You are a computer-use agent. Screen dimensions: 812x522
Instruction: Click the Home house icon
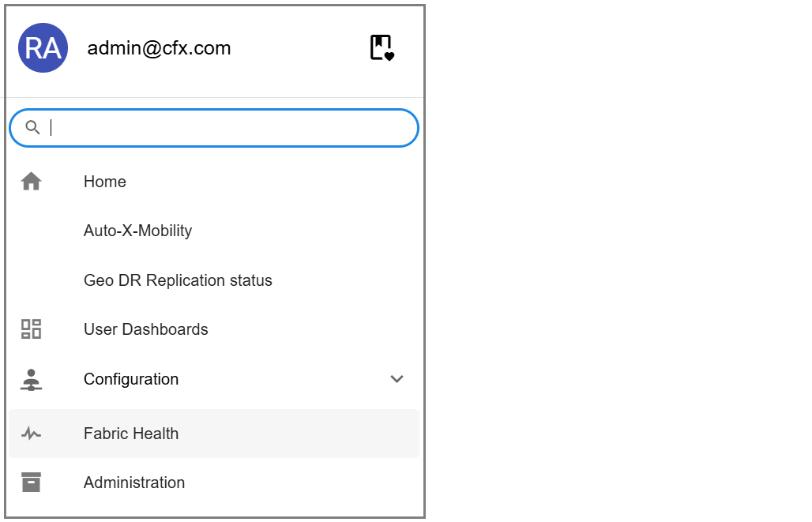pos(31,182)
